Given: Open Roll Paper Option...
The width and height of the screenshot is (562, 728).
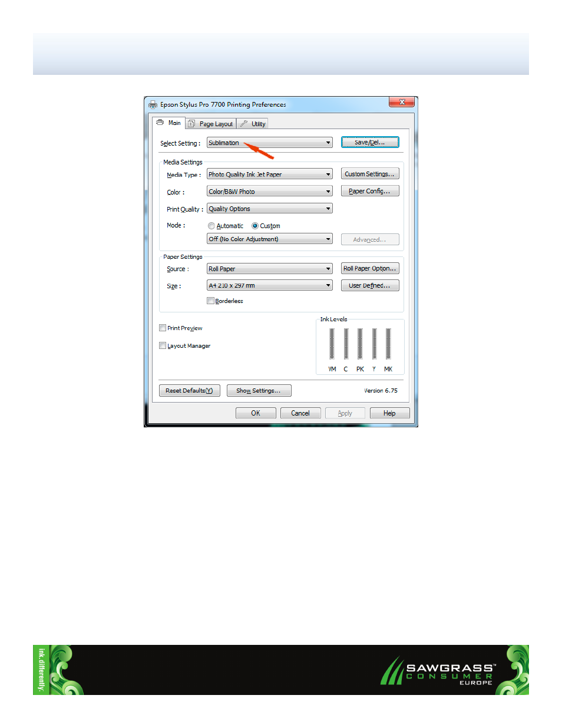Looking at the screenshot, I should tap(370, 268).
